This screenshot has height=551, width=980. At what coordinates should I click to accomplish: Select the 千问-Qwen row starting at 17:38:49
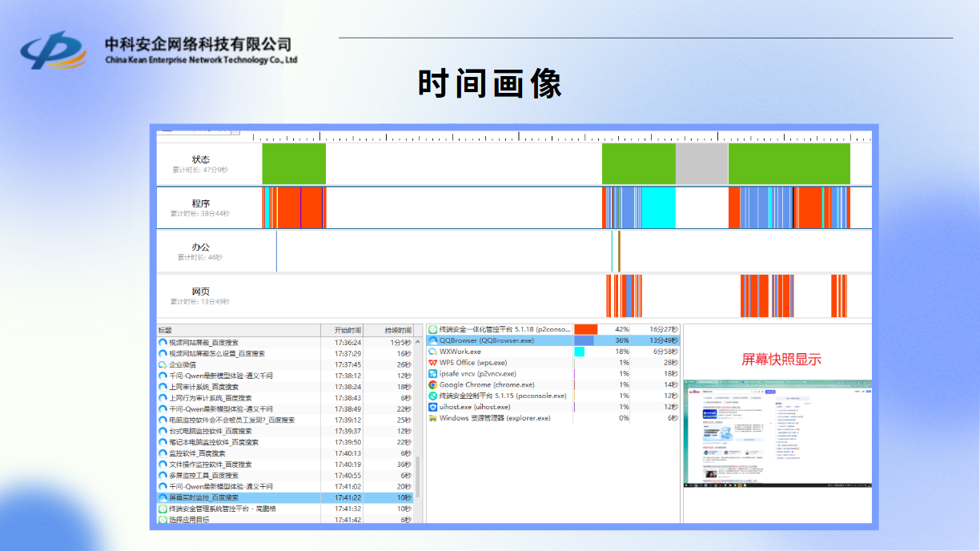coord(285,408)
